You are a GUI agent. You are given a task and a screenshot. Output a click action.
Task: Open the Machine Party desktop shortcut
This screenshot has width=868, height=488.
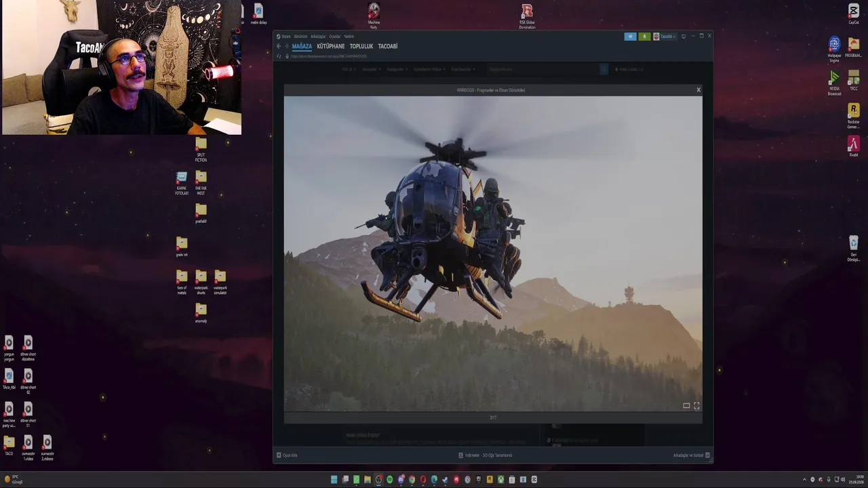coord(374,16)
